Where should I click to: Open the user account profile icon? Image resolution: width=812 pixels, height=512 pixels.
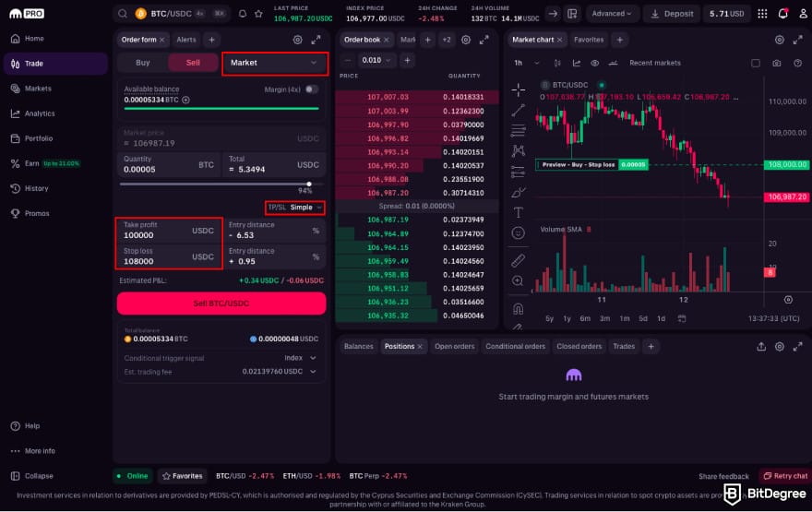pos(803,14)
